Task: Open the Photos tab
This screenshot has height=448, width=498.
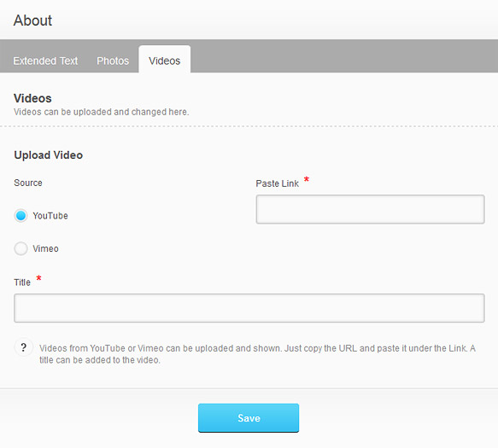Action: click(x=113, y=61)
